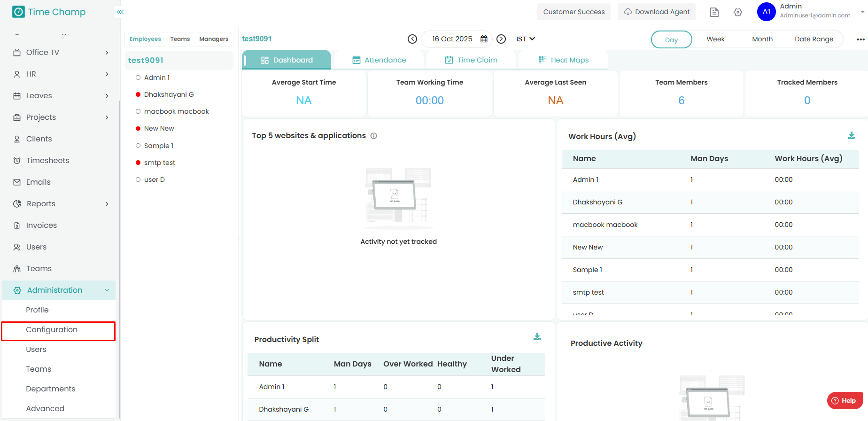
Task: Select macbook macbook in the employee list
Action: pos(177,111)
